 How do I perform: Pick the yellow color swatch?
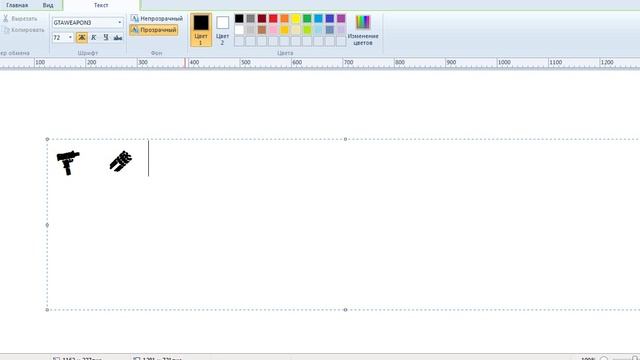click(296, 18)
